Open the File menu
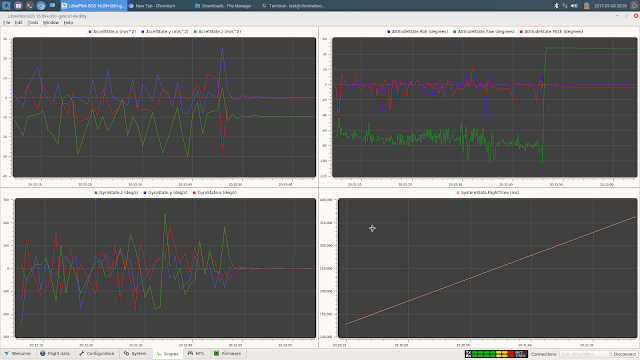This screenshot has height=360, width=640. pyautogui.click(x=7, y=22)
